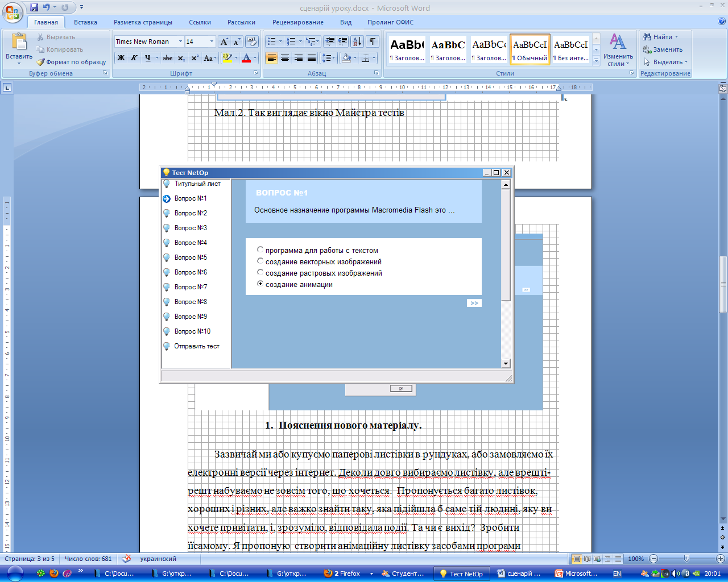Open the Рассылки tab
Image resolution: width=728 pixels, height=582 pixels.
(x=241, y=22)
